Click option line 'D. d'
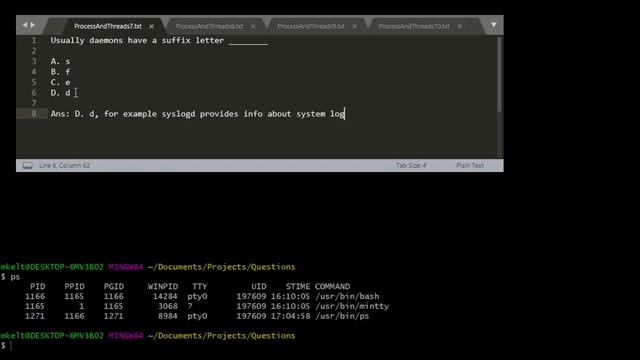 tap(60, 93)
